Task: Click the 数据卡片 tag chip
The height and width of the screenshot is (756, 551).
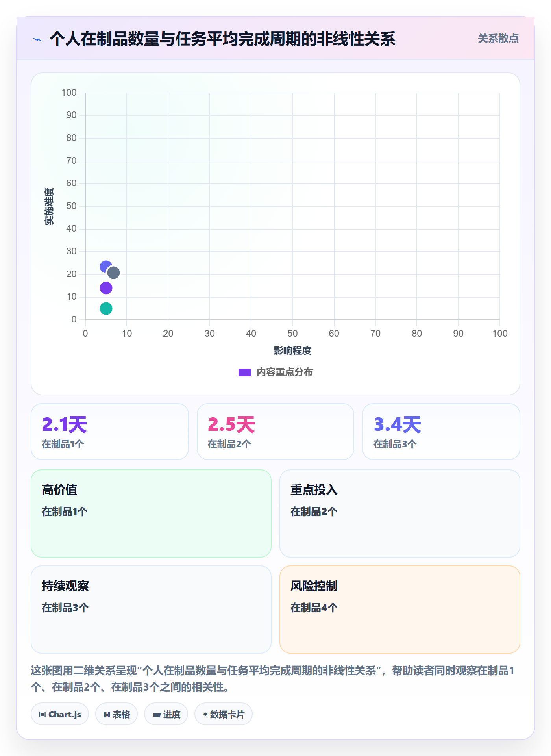Action: pos(224,714)
